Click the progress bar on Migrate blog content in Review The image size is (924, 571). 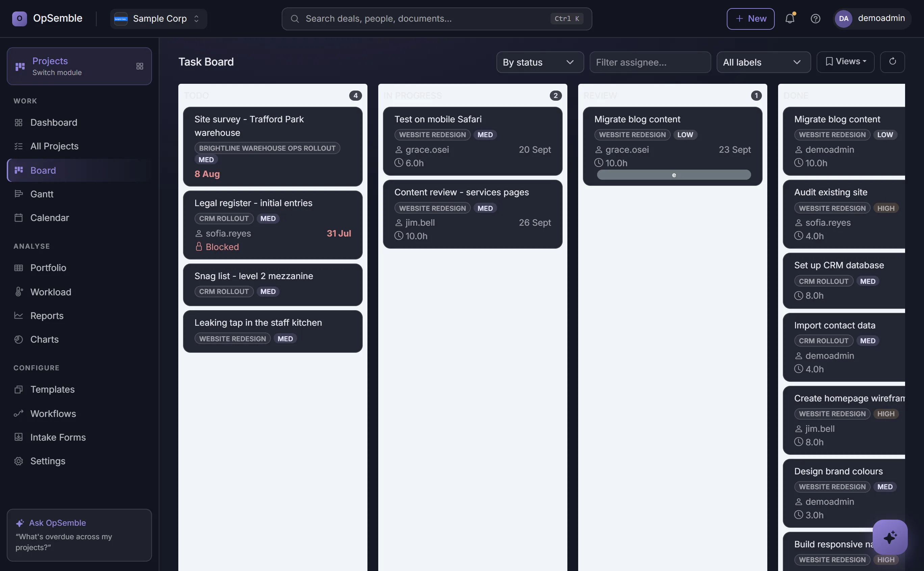coord(674,175)
